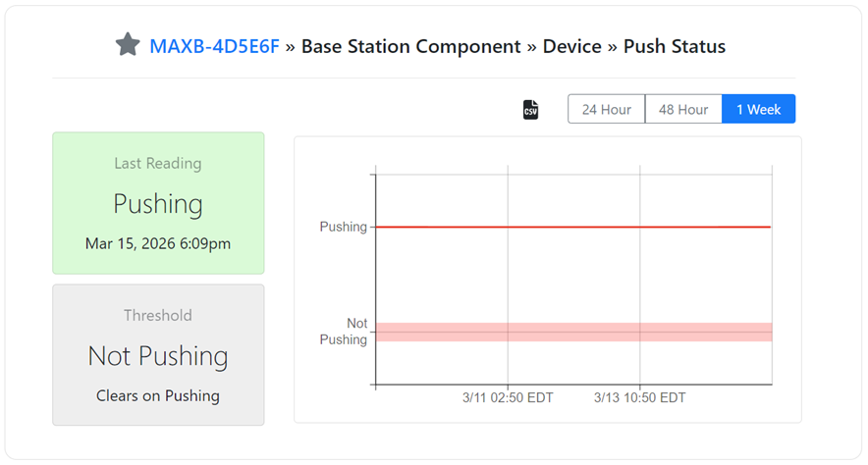Click the Not Pushing y-axis label
This screenshot has width=868, height=465.
click(x=345, y=332)
